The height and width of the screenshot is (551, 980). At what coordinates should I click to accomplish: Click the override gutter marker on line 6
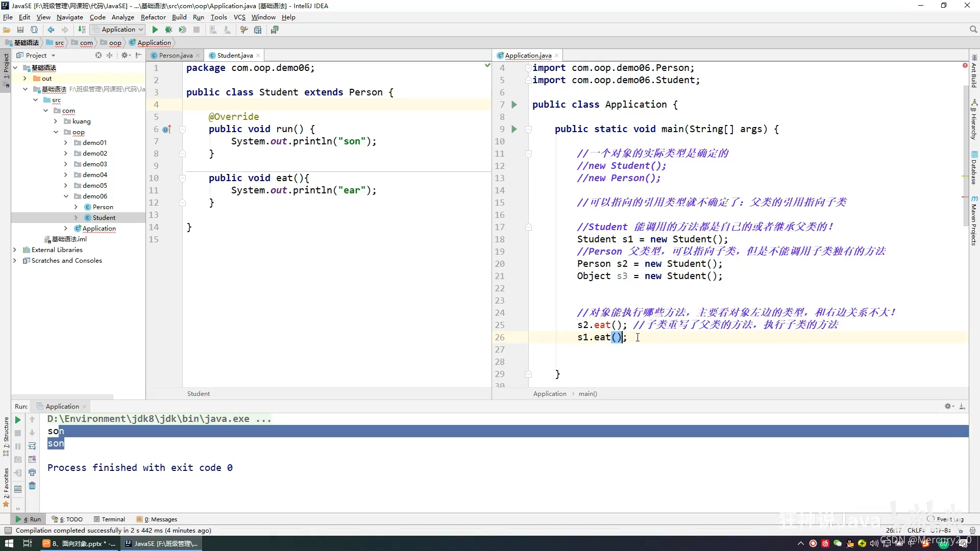click(166, 129)
